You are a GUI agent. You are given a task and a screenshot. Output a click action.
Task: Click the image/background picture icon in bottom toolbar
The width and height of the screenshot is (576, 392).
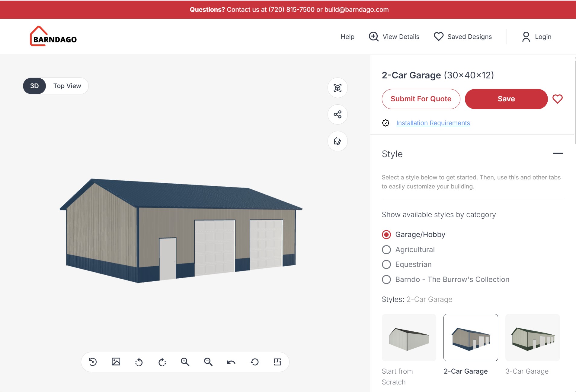[x=116, y=362]
